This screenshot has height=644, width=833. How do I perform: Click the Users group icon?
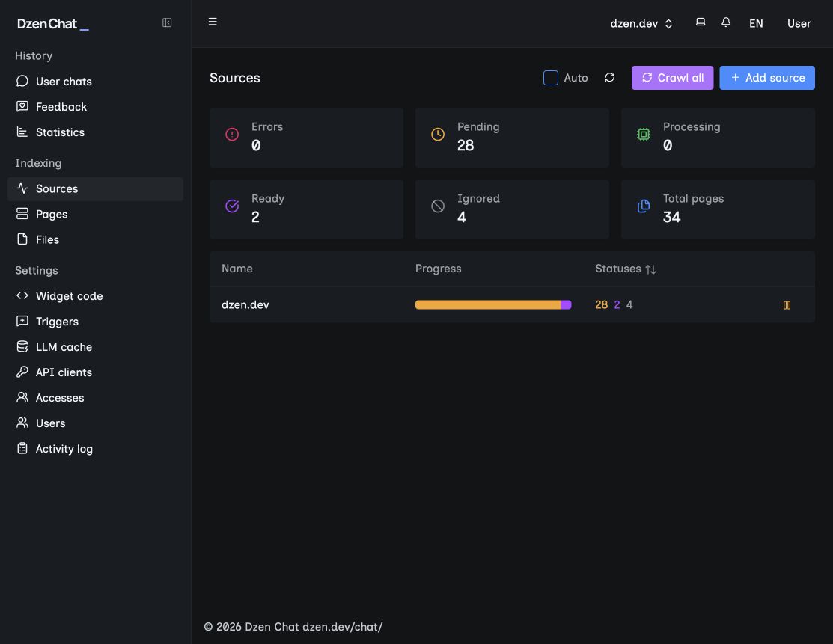pos(22,423)
